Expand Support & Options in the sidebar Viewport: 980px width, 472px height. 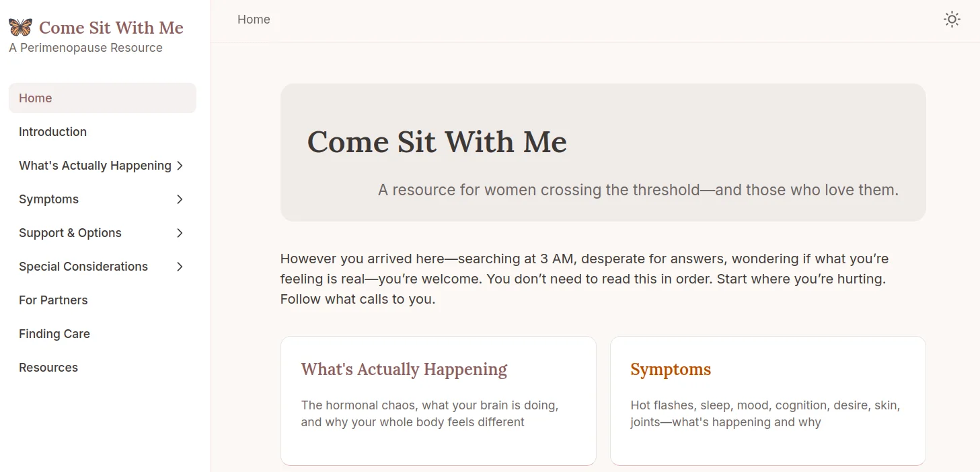click(x=179, y=232)
